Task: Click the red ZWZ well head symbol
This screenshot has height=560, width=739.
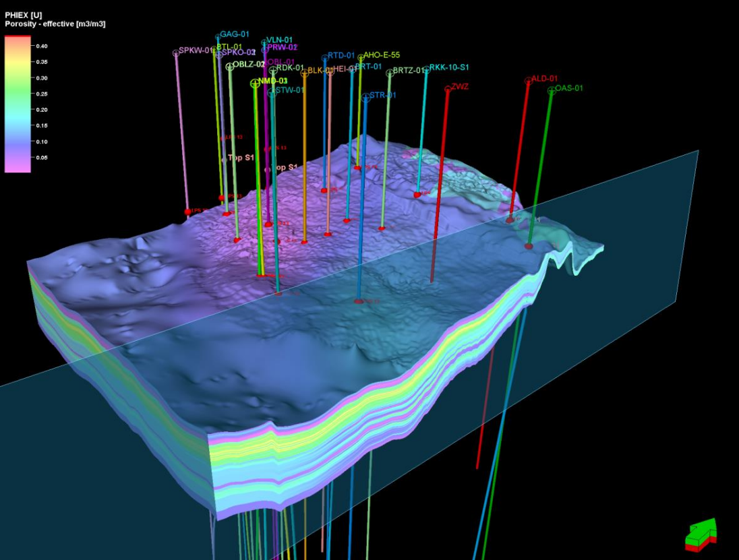Action: click(x=448, y=89)
